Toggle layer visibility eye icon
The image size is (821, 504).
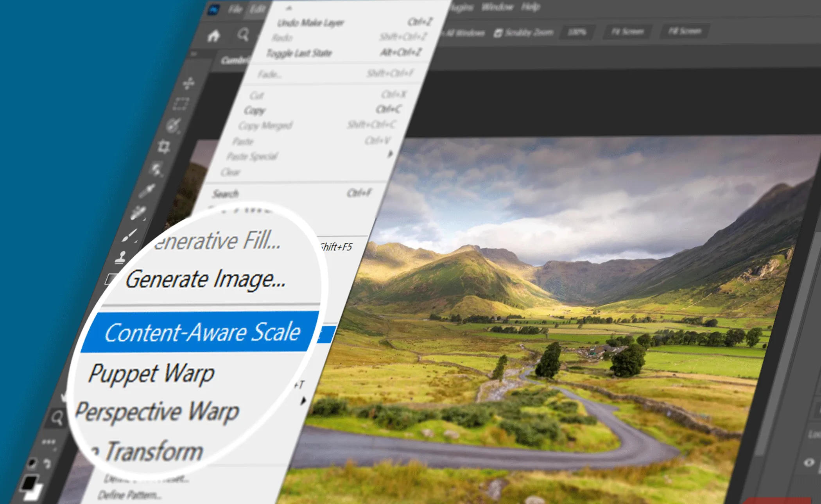(808, 463)
